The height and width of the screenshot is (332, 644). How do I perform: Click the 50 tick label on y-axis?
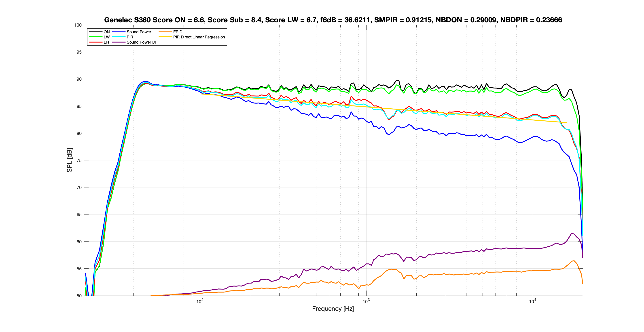pyautogui.click(x=79, y=296)
